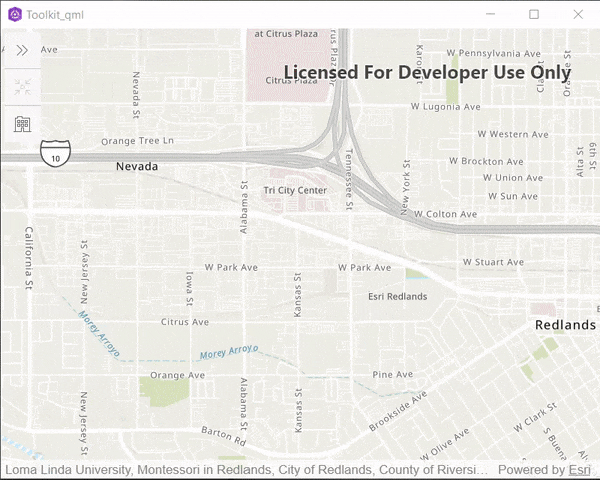This screenshot has height=480, width=600.
Task: Expand the truncated map attribution text
Action: 246,469
